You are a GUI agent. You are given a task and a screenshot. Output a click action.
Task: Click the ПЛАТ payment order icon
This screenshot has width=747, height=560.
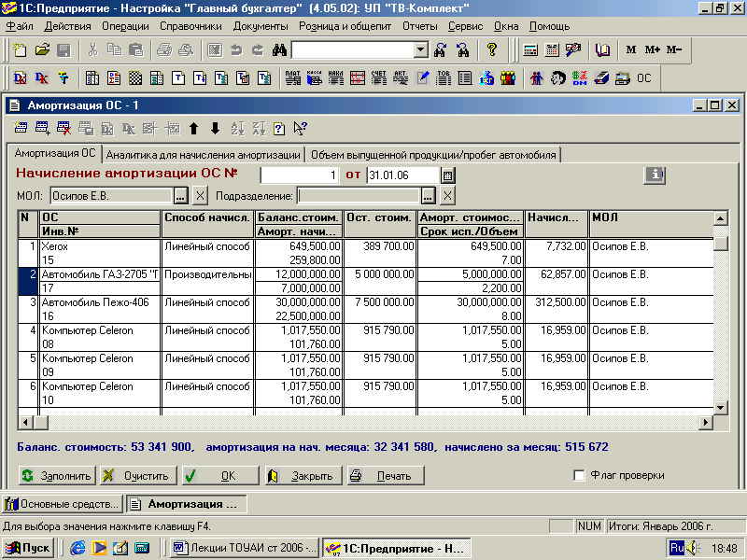click(x=292, y=78)
